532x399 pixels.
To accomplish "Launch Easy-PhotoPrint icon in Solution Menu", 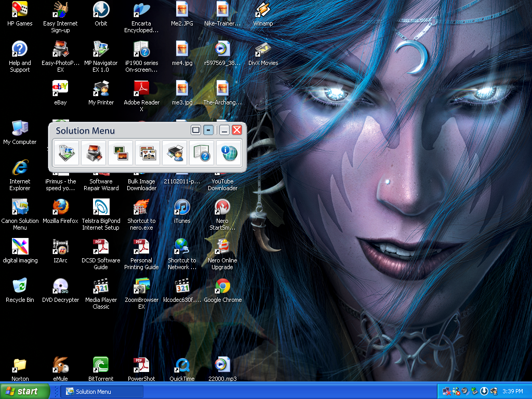I will [x=94, y=153].
